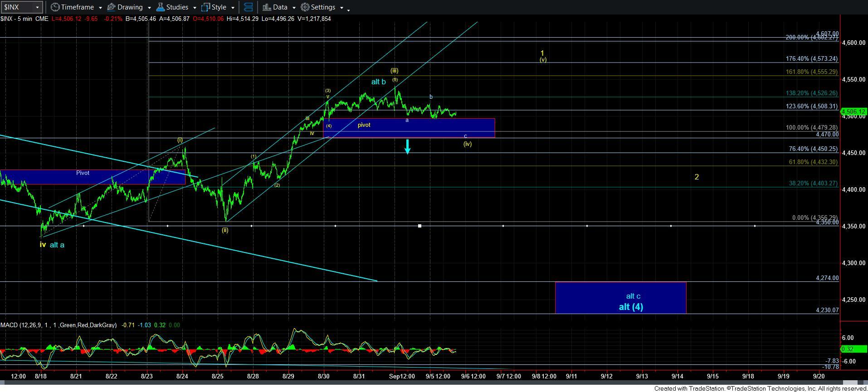Screen dimensions: 868x392
Task: Click the blue stacked window-linking icon
Action: point(248,7)
